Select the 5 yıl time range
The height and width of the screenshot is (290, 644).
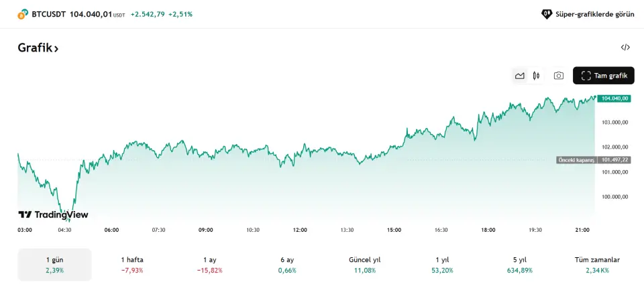coord(520,265)
